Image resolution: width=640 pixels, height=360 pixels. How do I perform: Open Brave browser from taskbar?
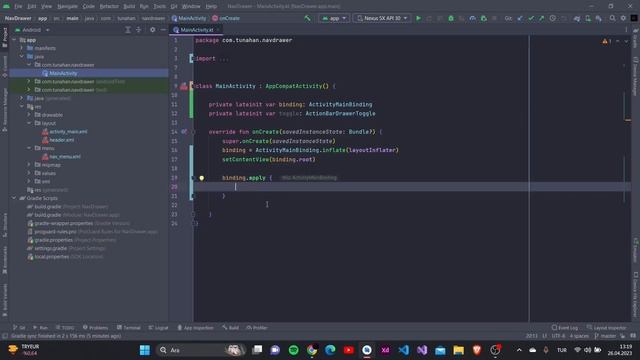477,350
